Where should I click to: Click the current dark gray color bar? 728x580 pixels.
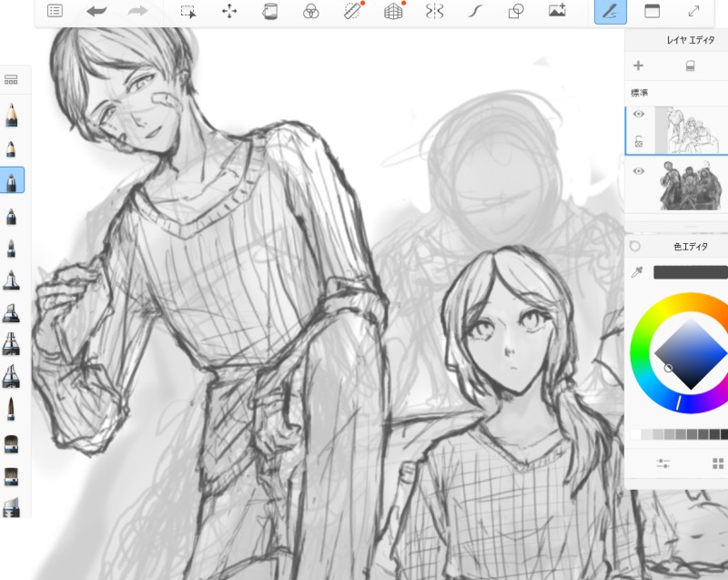(691, 272)
